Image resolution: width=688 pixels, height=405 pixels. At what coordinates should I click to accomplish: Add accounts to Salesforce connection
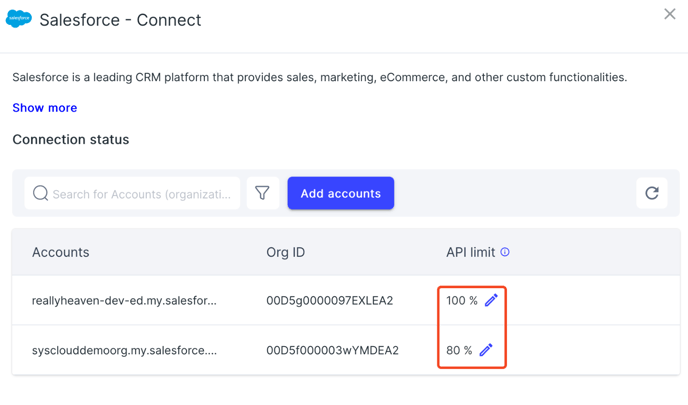(x=340, y=193)
